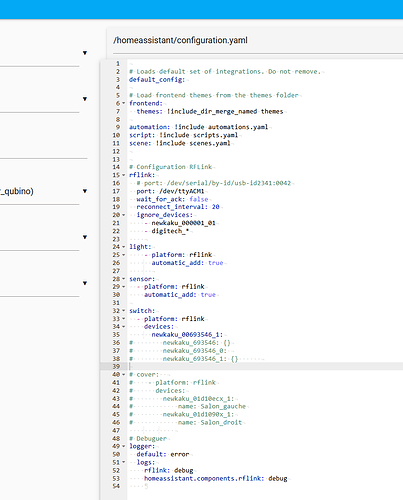403x500 pixels.
Task: Collapse the light section fold arrow
Action: 124,247
